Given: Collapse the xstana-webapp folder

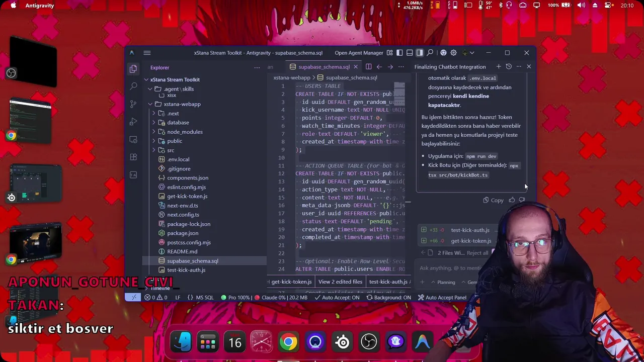Looking at the screenshot, I should tap(150, 104).
